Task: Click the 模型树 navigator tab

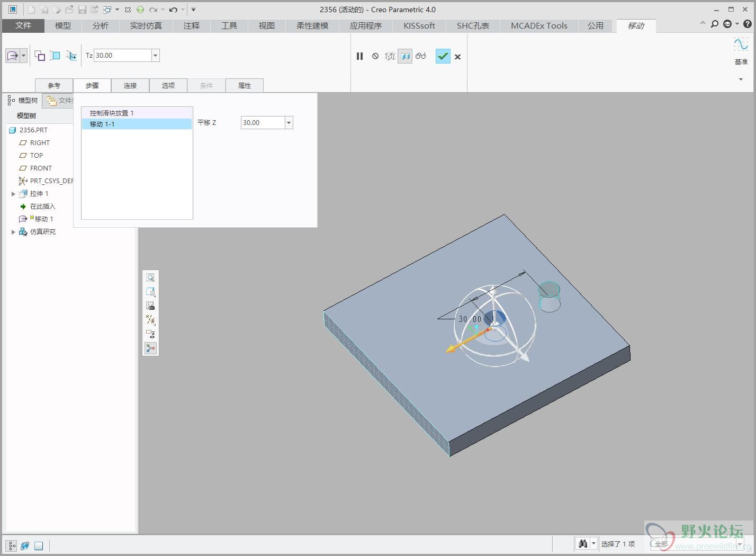Action: [x=23, y=101]
